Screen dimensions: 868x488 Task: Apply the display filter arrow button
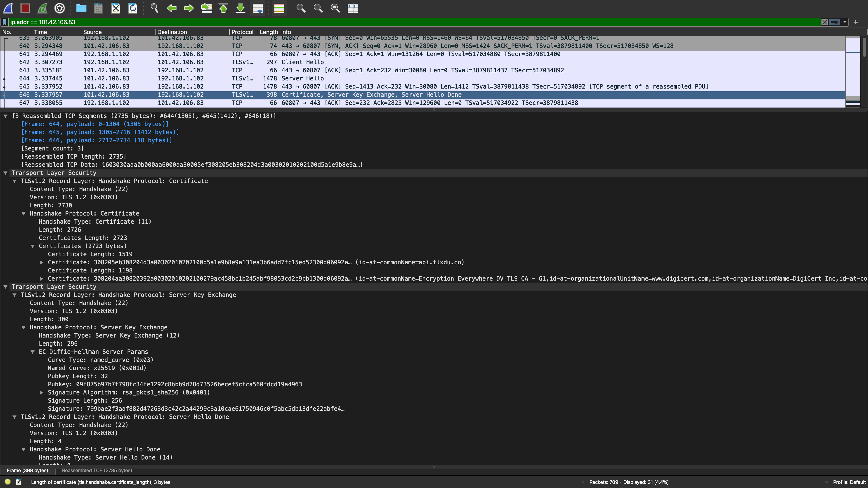[x=835, y=22]
